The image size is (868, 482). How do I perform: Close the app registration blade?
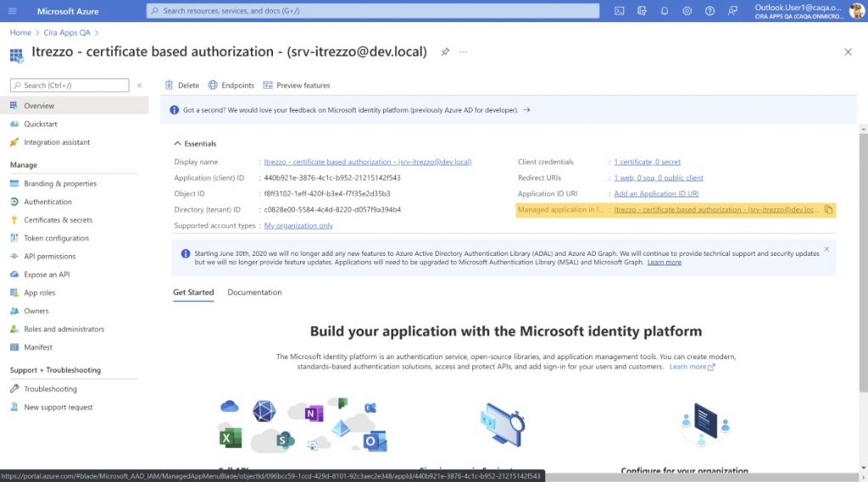point(848,52)
